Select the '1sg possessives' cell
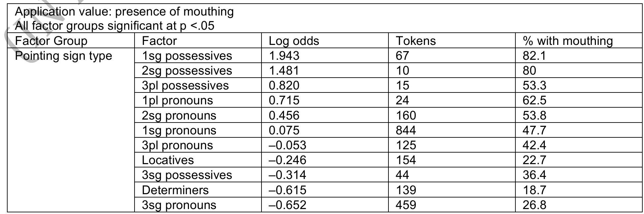Image resolution: width=644 pixels, height=214 pixels. 198,55
